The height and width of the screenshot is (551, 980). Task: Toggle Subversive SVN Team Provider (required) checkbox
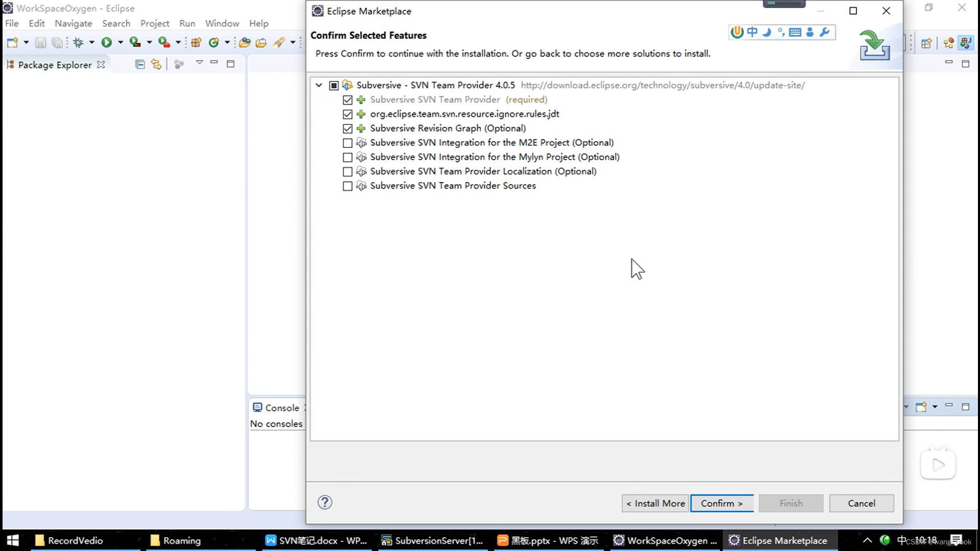coord(348,99)
